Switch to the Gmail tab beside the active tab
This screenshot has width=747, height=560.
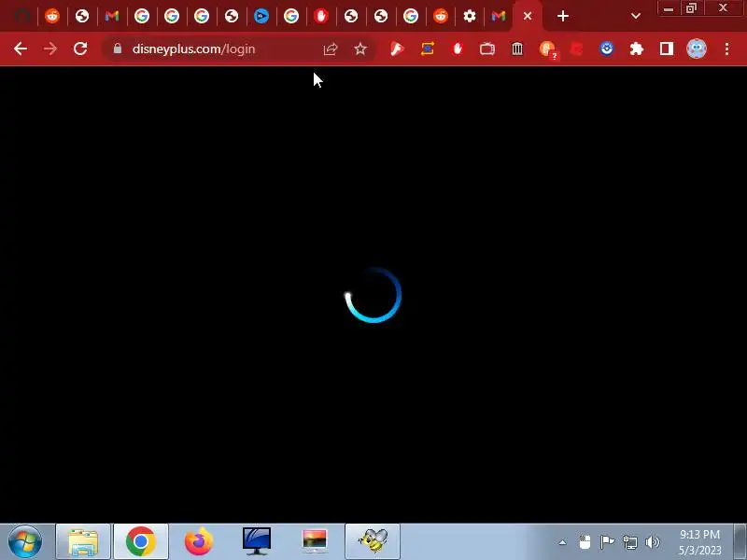(x=499, y=16)
